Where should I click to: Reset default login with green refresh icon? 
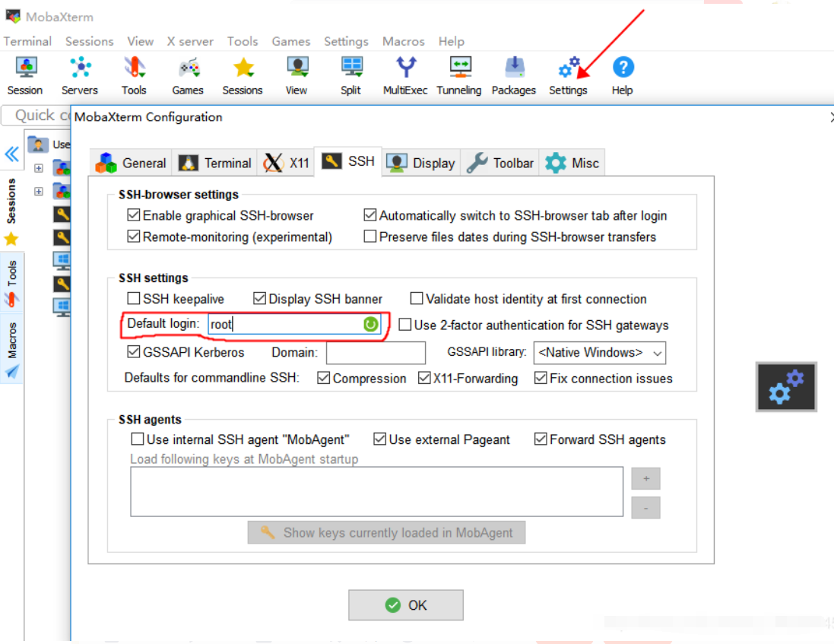coord(371,324)
